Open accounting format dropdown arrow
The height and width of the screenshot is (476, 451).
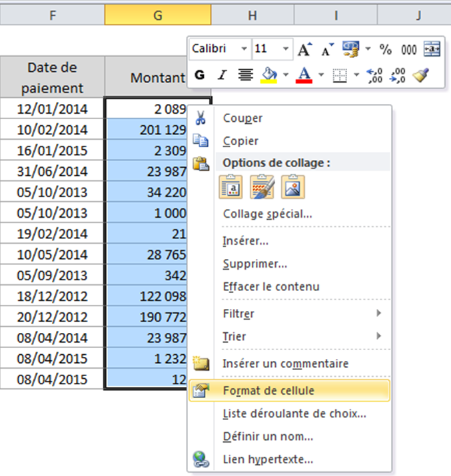368,49
